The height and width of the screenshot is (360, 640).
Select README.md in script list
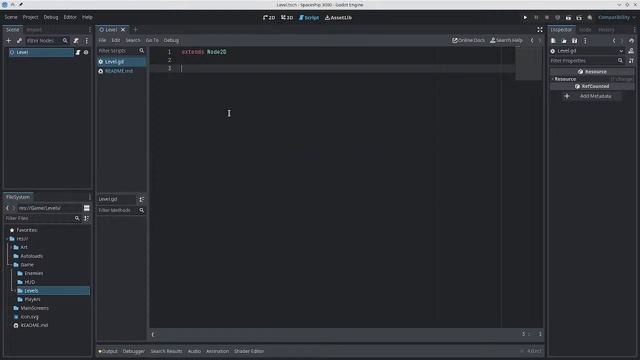point(121,71)
